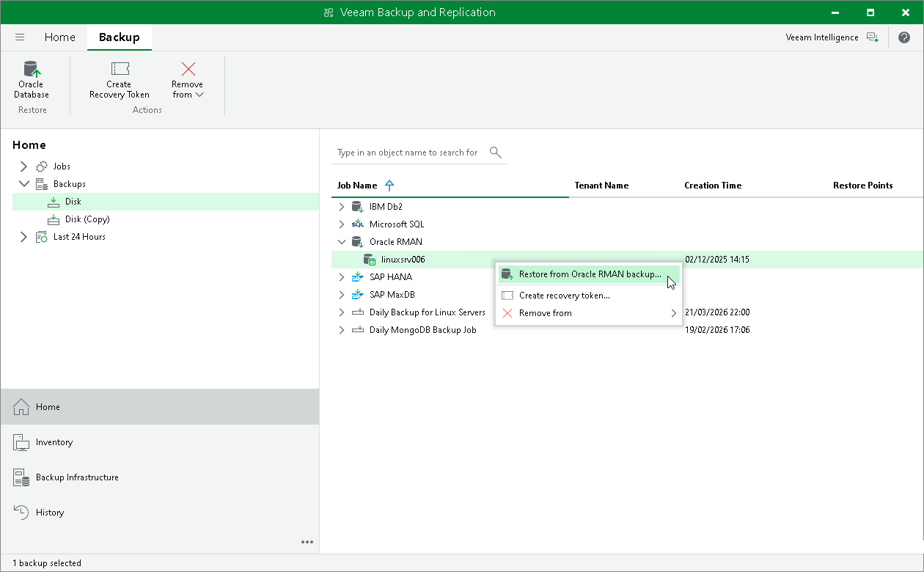The width and height of the screenshot is (924, 572).
Task: Click creation time 02/12/2025 14:15
Action: tap(717, 260)
